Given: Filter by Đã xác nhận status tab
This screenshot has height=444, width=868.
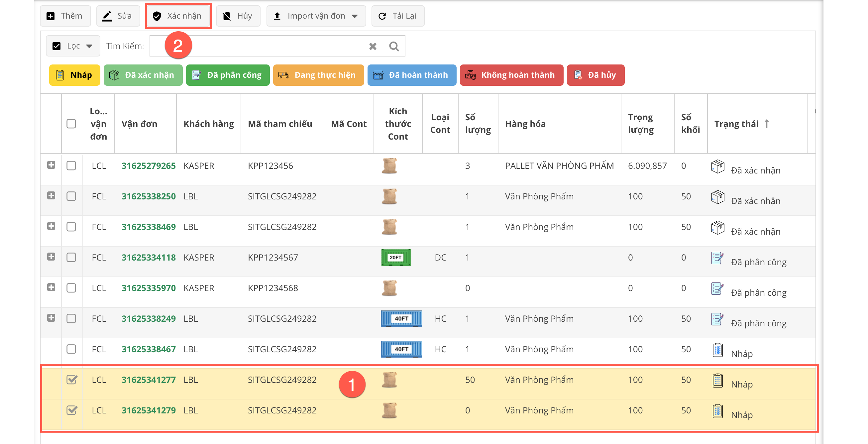Looking at the screenshot, I should coord(143,75).
